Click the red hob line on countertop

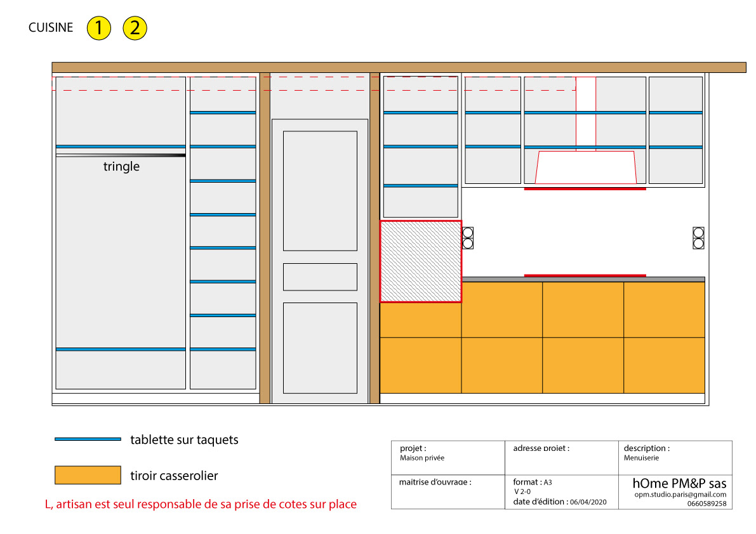coord(585,275)
